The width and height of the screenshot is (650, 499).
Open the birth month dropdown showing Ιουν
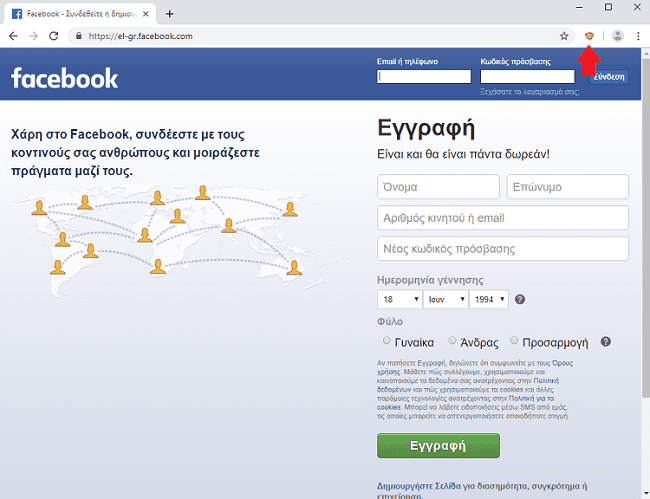point(446,299)
